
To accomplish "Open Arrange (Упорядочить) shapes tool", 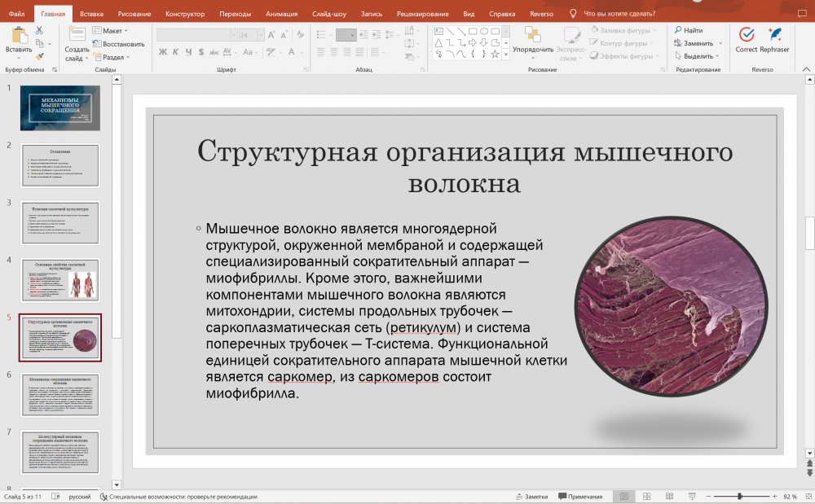I will [533, 36].
